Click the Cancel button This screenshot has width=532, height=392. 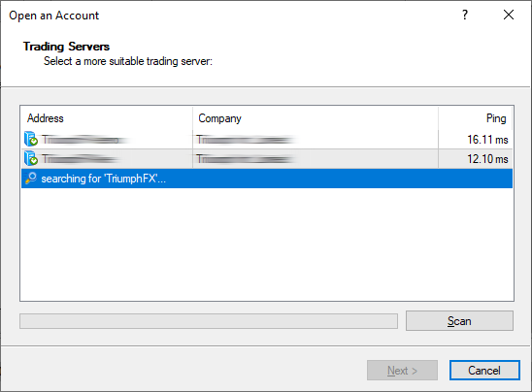click(484, 371)
